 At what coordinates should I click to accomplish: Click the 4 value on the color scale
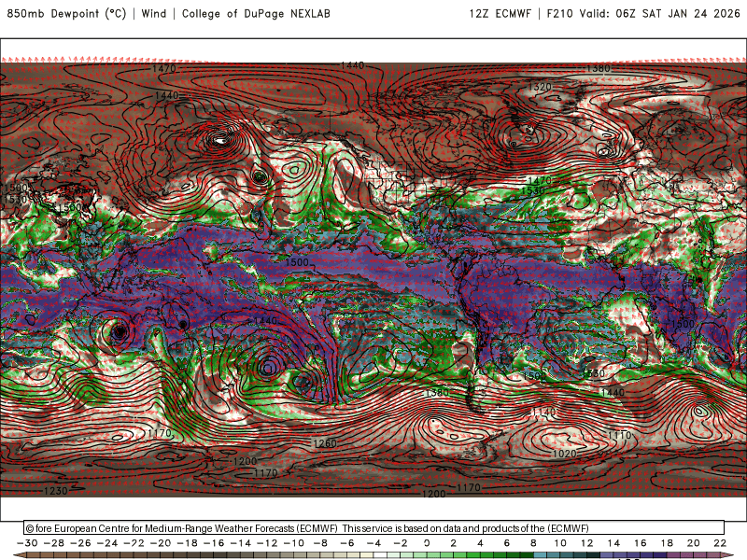point(480,543)
